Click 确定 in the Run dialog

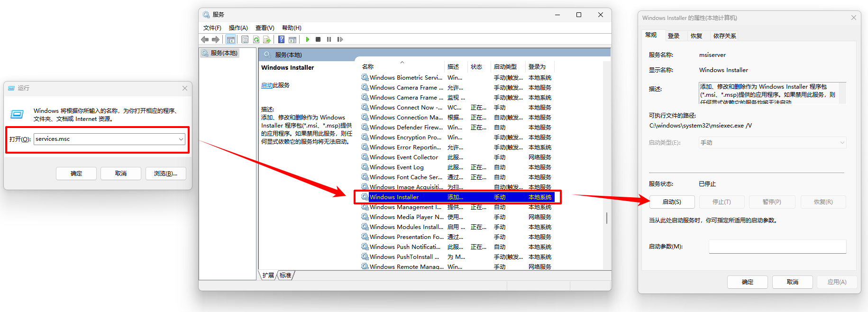coord(76,174)
